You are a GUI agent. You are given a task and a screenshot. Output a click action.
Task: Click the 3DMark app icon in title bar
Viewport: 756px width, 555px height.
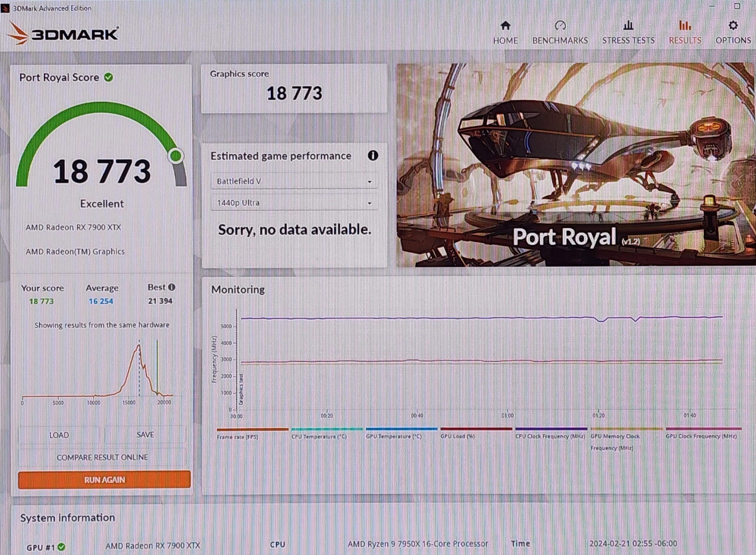coord(5,8)
